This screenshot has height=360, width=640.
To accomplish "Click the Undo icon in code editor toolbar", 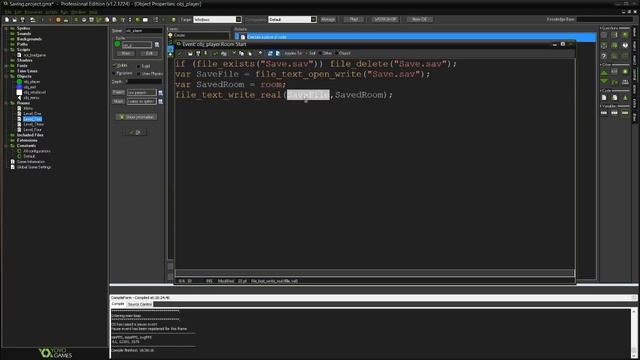I will click(x=216, y=53).
